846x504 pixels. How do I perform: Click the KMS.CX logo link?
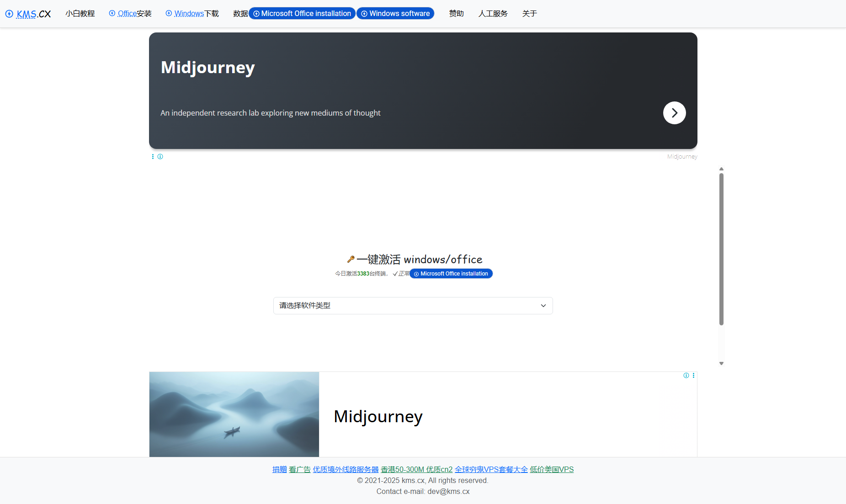tap(28, 14)
